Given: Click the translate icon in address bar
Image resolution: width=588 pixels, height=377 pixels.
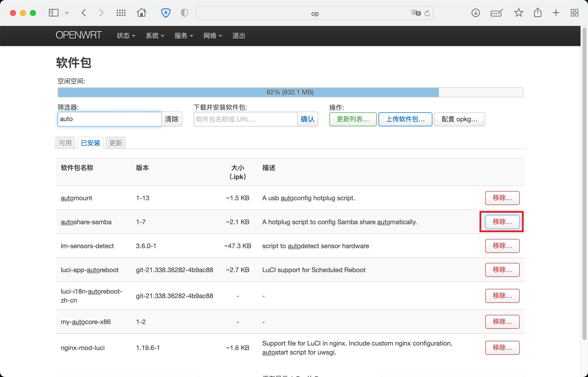Looking at the screenshot, I should (416, 13).
